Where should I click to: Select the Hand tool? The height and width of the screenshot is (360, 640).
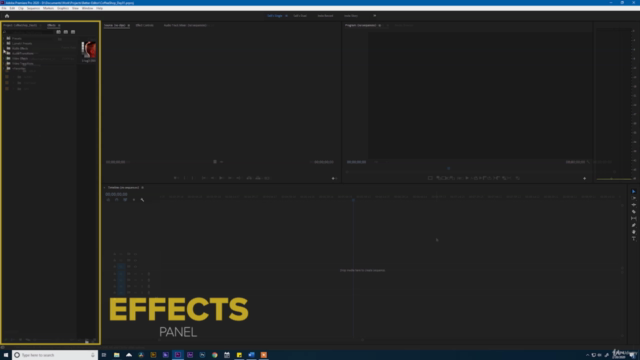point(633,232)
